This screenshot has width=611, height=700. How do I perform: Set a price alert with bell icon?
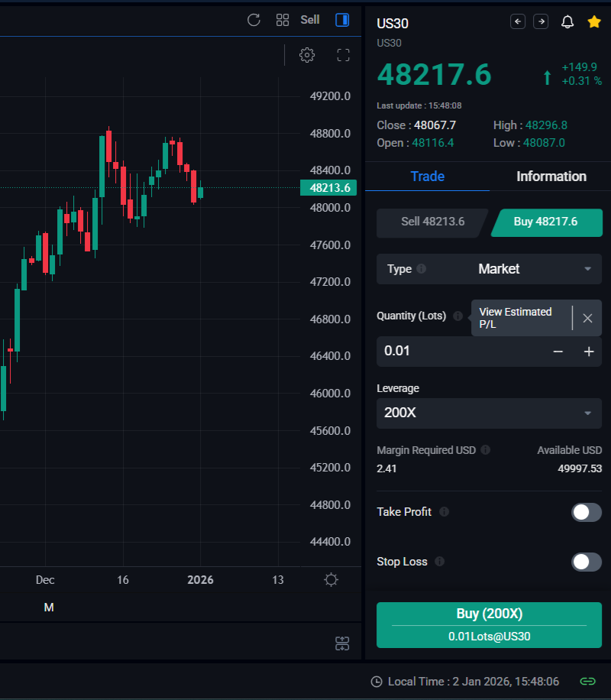click(x=567, y=21)
